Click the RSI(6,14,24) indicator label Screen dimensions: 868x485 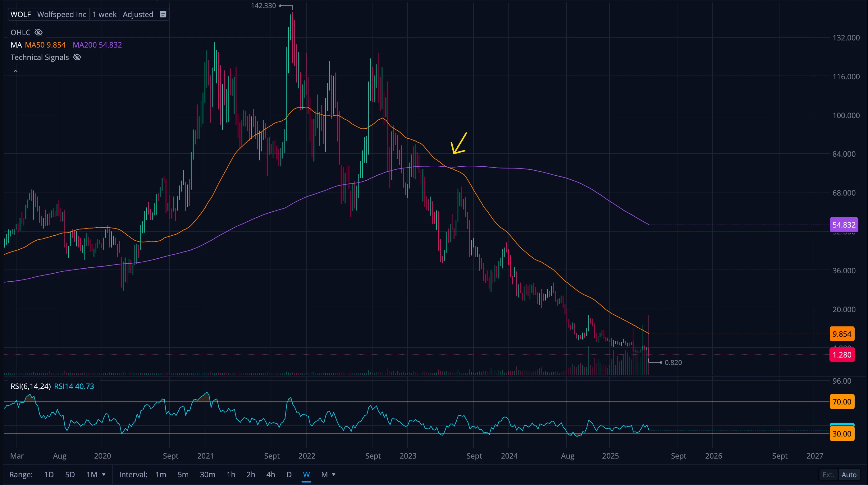[x=31, y=386]
